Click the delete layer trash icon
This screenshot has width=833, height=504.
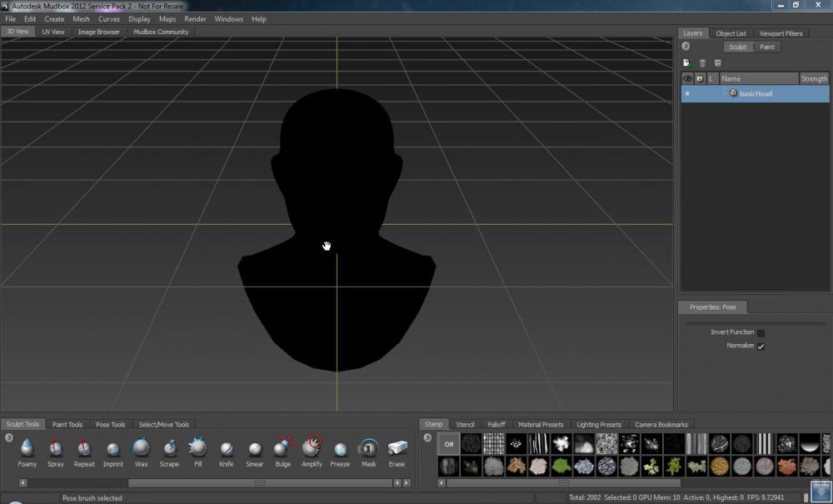pos(702,62)
